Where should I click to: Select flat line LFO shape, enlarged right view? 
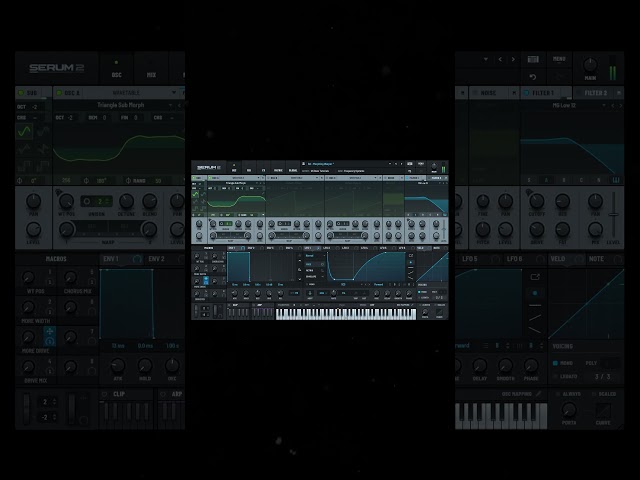point(535,305)
